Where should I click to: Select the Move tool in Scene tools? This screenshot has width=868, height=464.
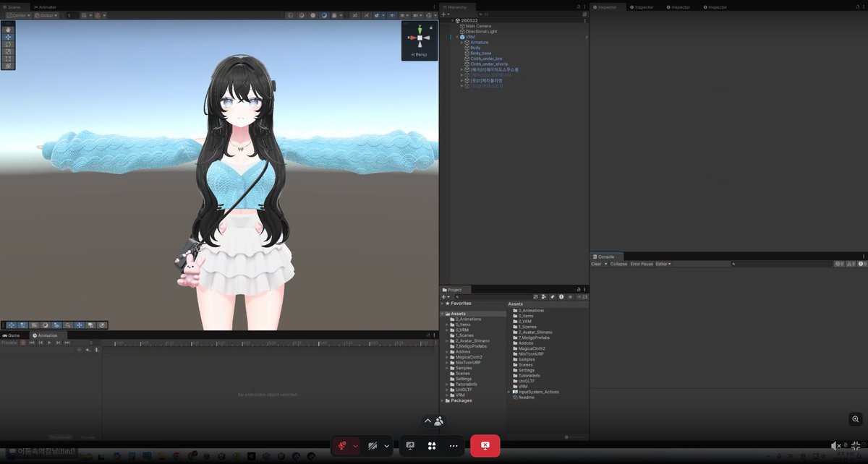click(8, 37)
